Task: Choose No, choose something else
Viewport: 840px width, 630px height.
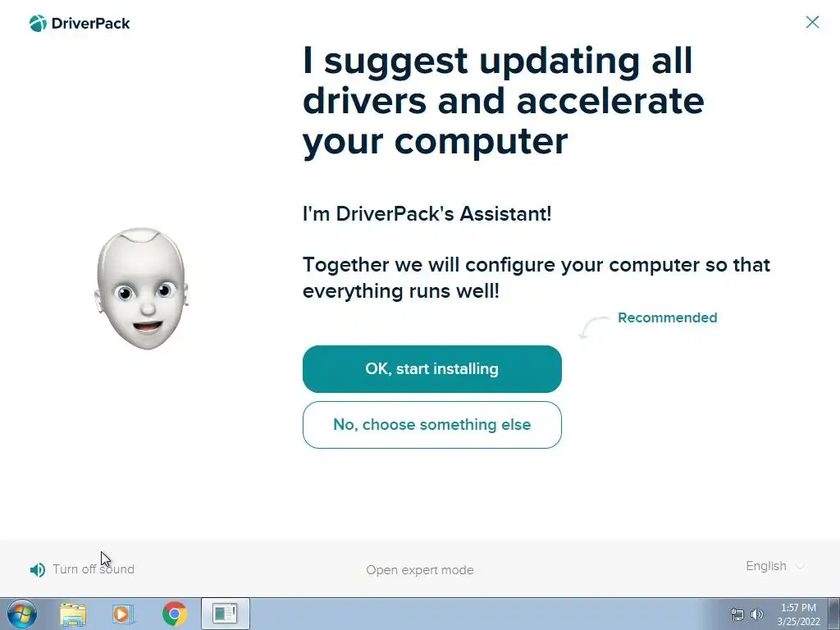Action: [431, 425]
